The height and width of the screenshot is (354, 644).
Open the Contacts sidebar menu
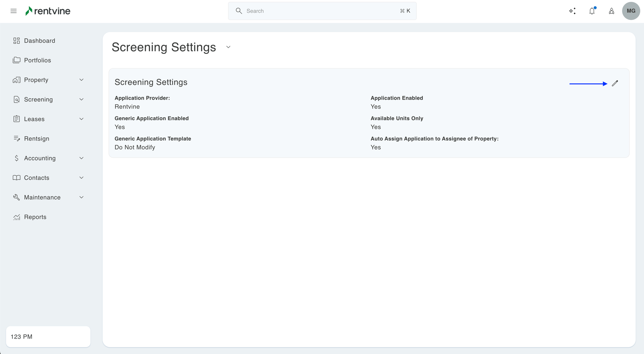[x=36, y=178]
